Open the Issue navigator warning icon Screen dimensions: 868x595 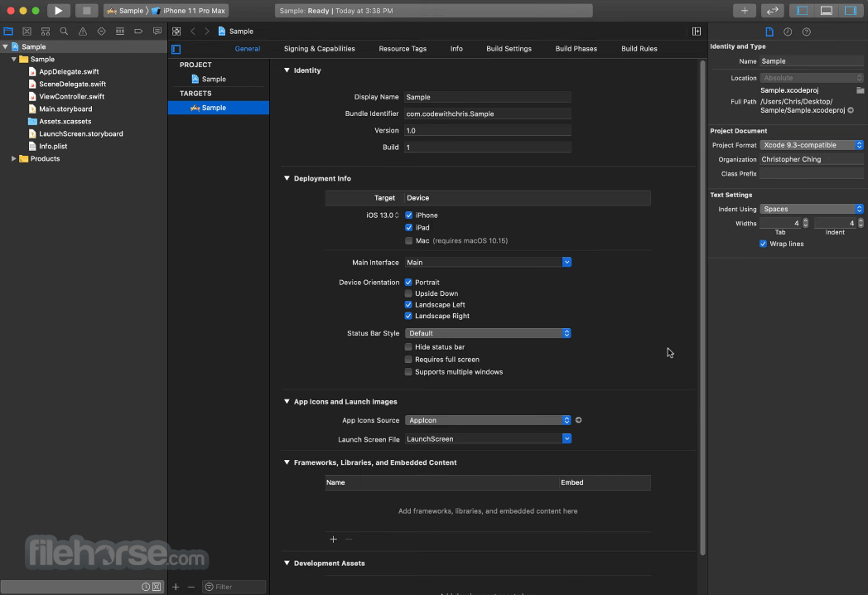click(x=83, y=31)
